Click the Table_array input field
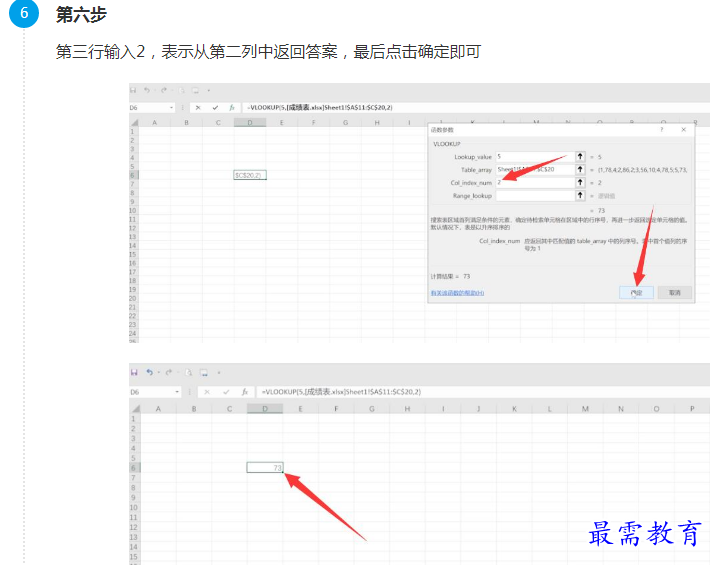 pos(535,169)
